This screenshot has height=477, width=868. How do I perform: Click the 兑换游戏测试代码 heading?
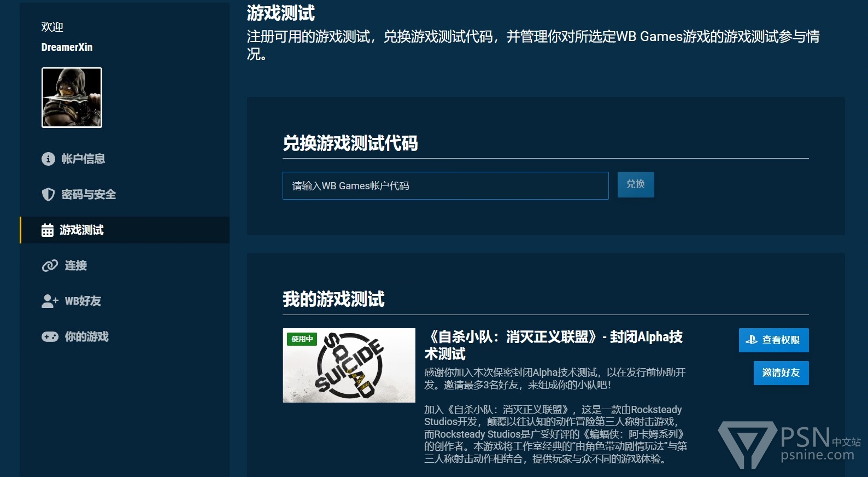click(350, 143)
